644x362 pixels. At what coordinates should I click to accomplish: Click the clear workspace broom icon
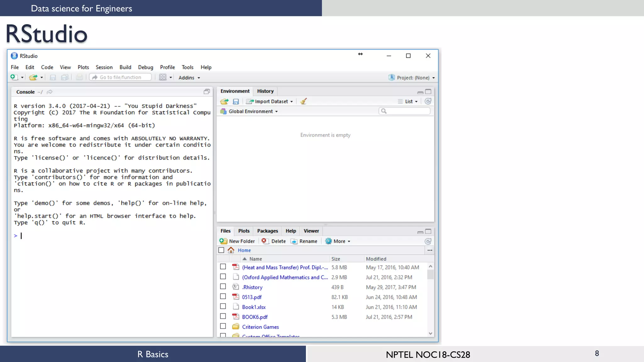(303, 101)
